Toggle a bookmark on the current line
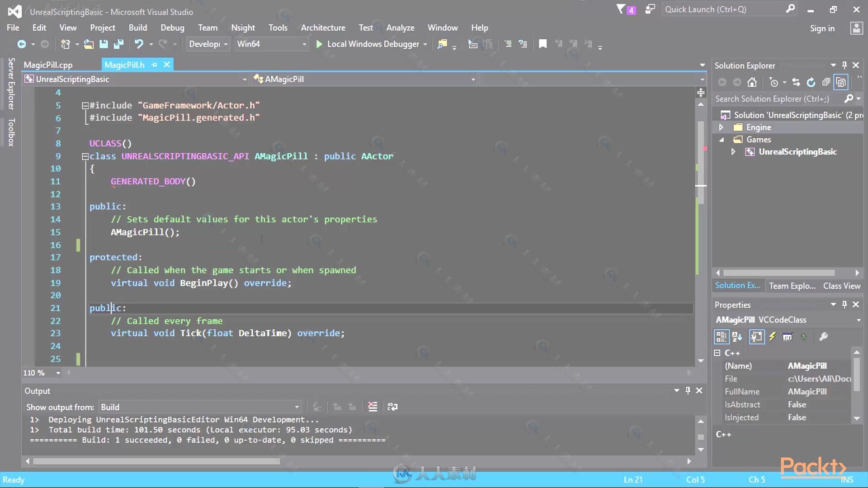The image size is (868, 488). pos(542,44)
